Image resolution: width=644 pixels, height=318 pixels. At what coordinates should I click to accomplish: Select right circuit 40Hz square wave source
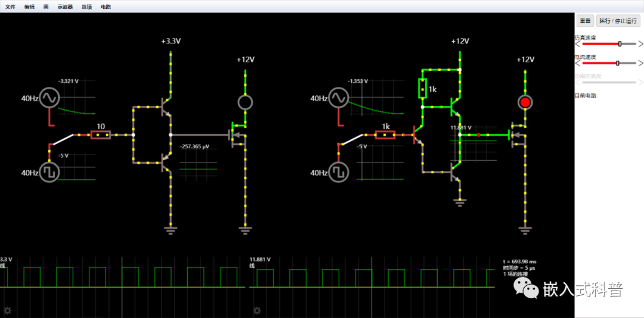click(339, 172)
